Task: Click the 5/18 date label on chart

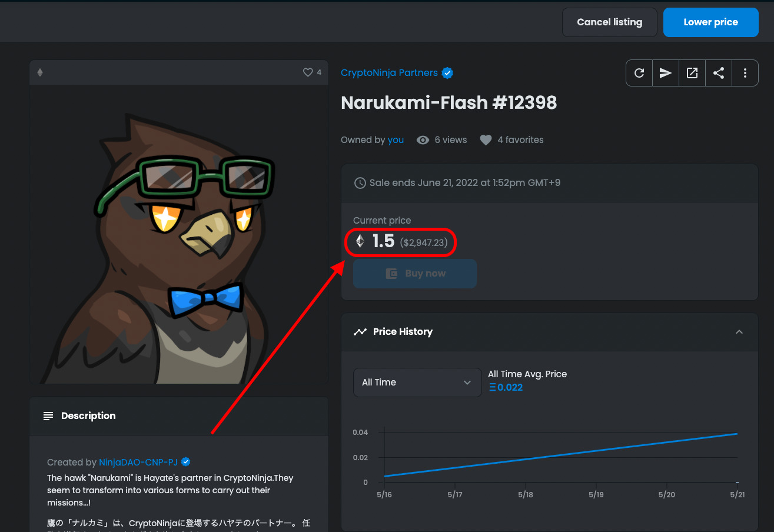Action: tap(526, 495)
